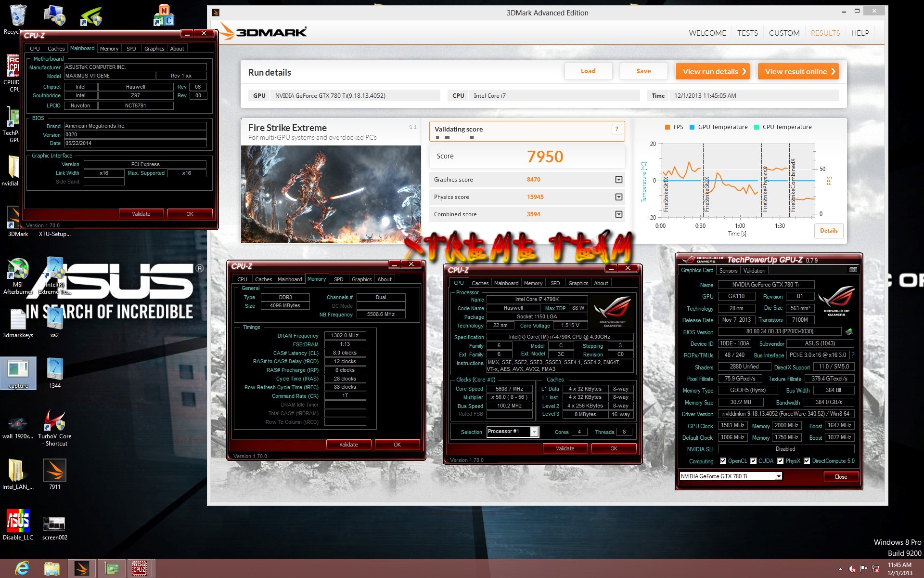Screen dimensions: 924x578
Task: Open Graphics tab in processor CPU-Z window
Action: point(578,283)
